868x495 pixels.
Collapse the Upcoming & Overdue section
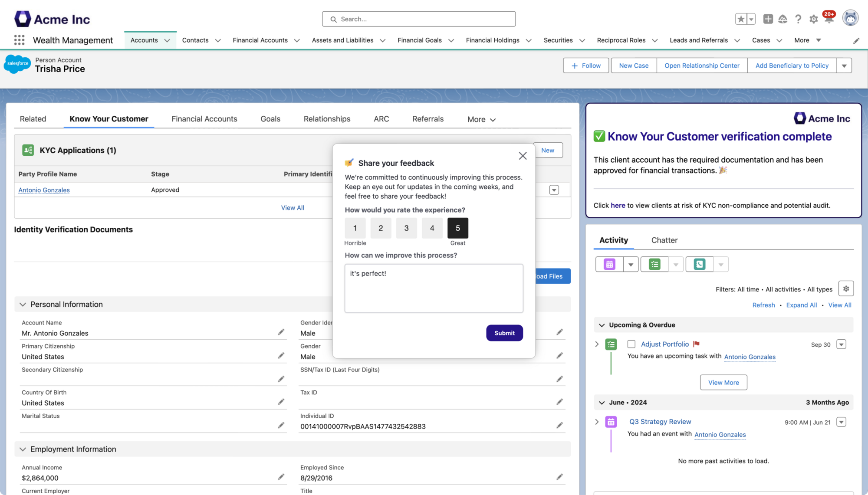click(x=602, y=325)
